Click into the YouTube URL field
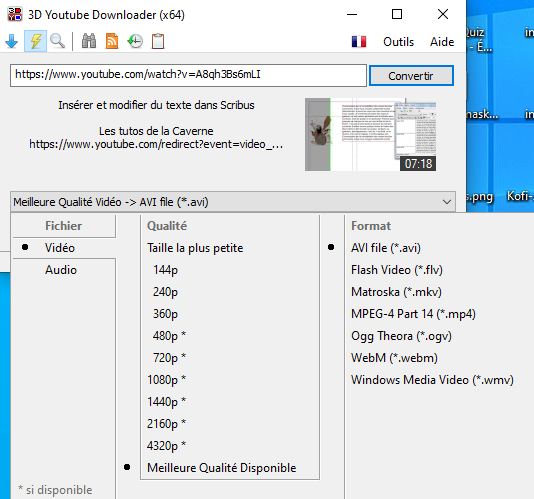 188,75
